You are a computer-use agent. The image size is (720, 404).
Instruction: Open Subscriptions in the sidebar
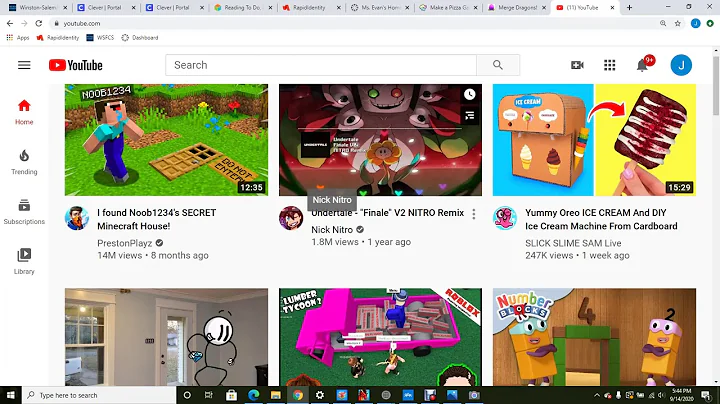[24, 212]
